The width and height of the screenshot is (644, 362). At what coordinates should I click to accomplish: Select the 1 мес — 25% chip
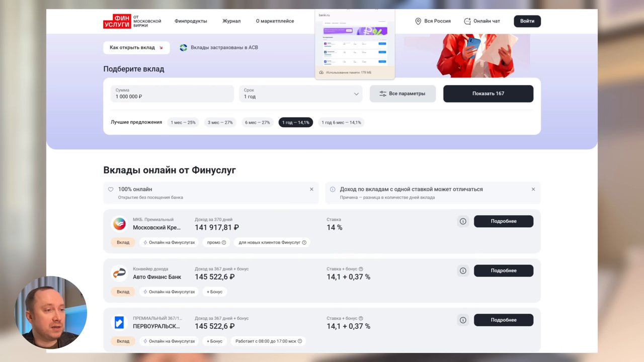(183, 122)
